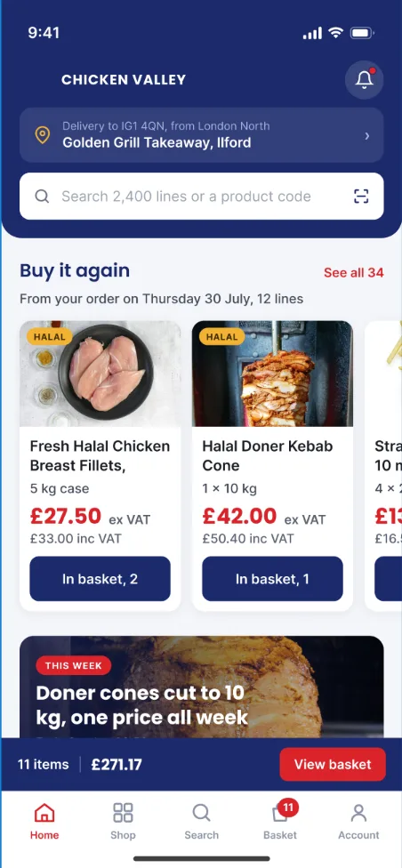The image size is (402, 868).
Task: Tap In basket, 1 for Doner Kebab
Action: tap(272, 578)
